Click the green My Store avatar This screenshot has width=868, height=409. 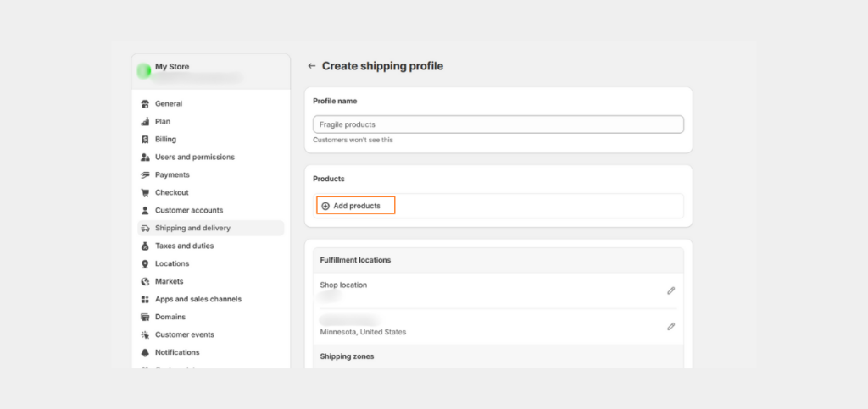coord(144,71)
